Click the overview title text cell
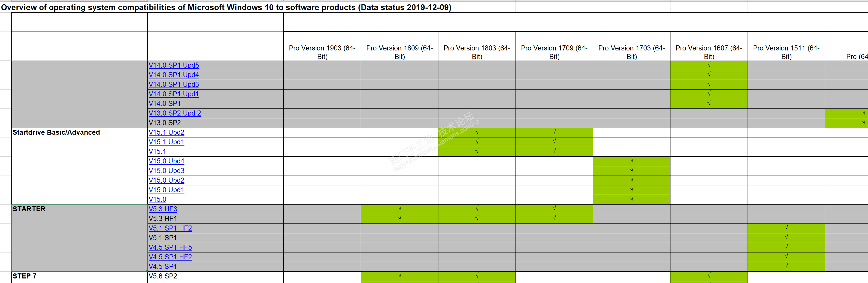This screenshot has width=868, height=283. [226, 7]
